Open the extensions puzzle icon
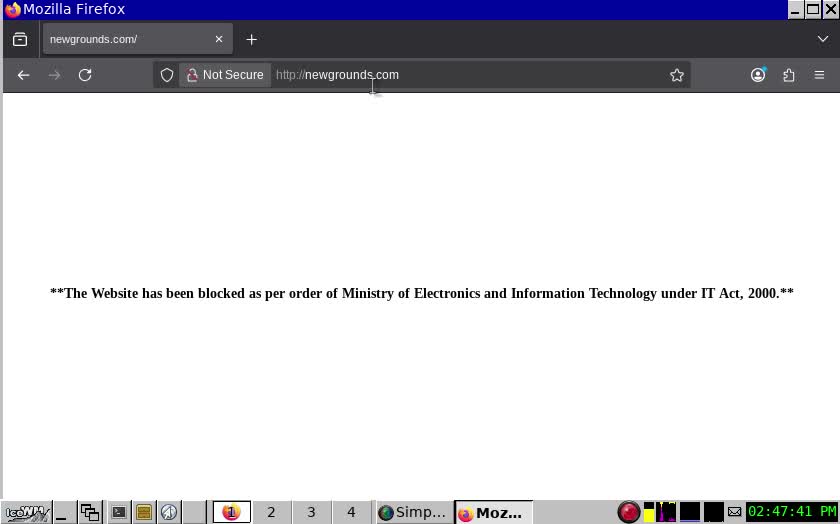Viewport: 840px width, 524px height. click(x=789, y=75)
